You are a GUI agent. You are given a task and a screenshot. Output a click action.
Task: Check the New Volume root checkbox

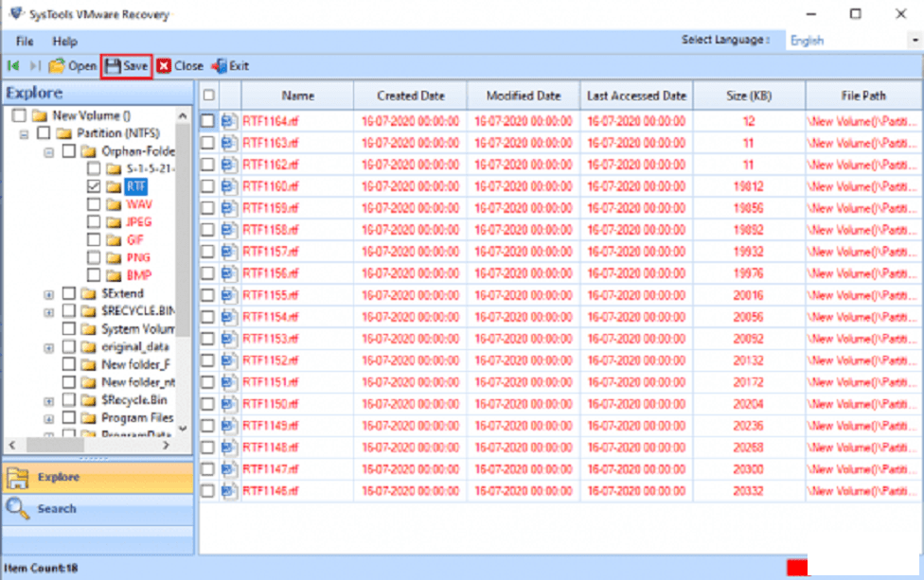tap(19, 115)
